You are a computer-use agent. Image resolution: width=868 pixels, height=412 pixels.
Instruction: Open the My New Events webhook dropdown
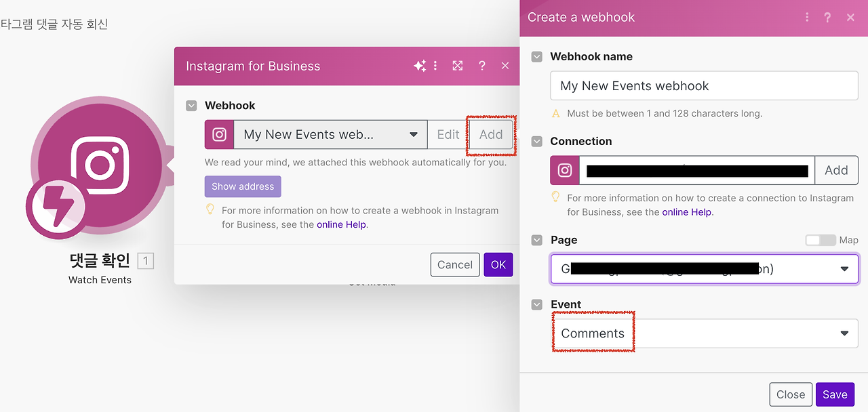pyautogui.click(x=330, y=135)
